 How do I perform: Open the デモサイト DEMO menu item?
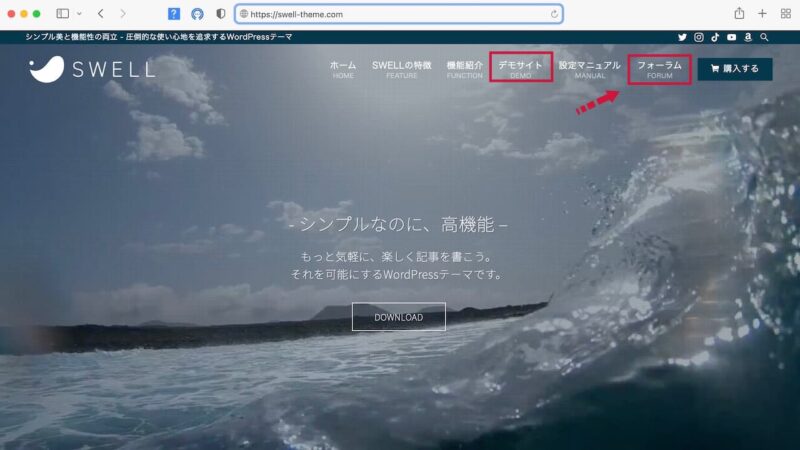520,69
